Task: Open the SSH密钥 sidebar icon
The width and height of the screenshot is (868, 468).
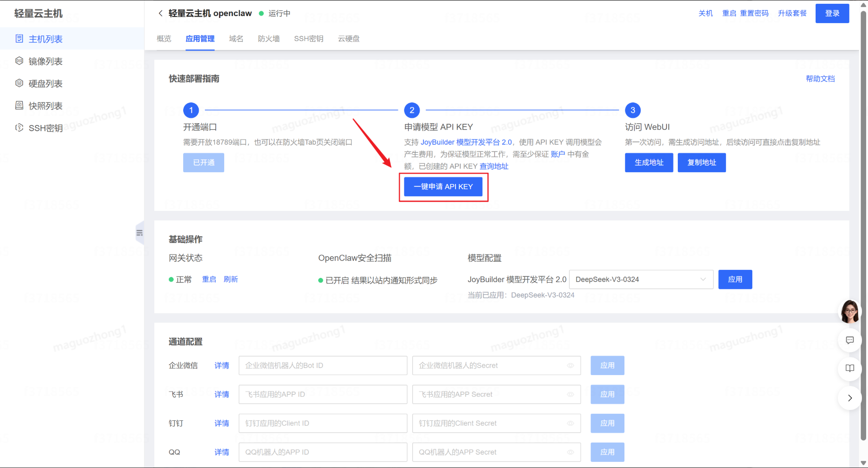Action: click(x=19, y=127)
